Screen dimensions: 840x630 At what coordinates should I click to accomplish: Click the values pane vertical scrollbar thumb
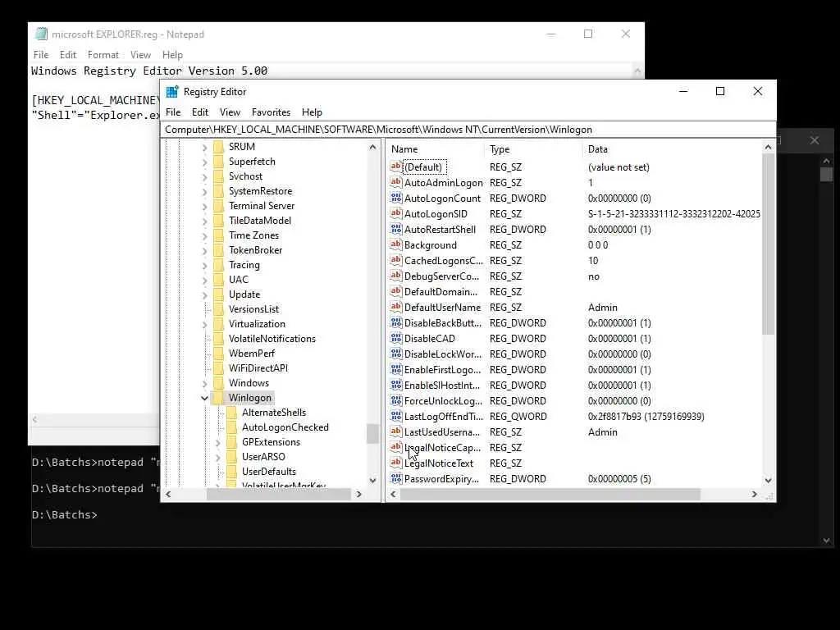pyautogui.click(x=768, y=244)
